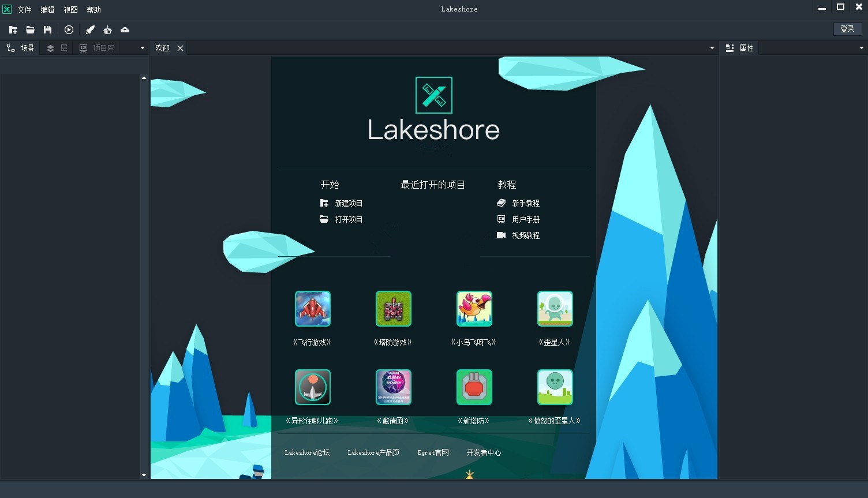Upload to cloud using the cloud icon
The width and height of the screenshot is (868, 498).
point(125,29)
